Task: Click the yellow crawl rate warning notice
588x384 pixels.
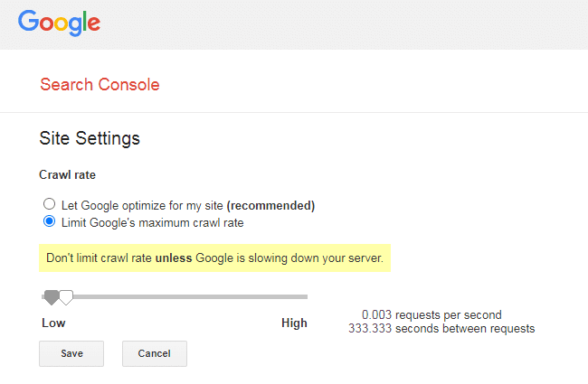Action: pyautogui.click(x=214, y=258)
